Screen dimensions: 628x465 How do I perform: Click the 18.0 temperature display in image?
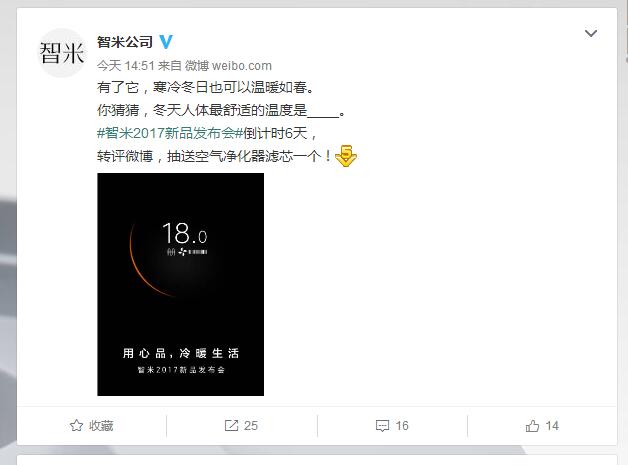click(x=185, y=233)
